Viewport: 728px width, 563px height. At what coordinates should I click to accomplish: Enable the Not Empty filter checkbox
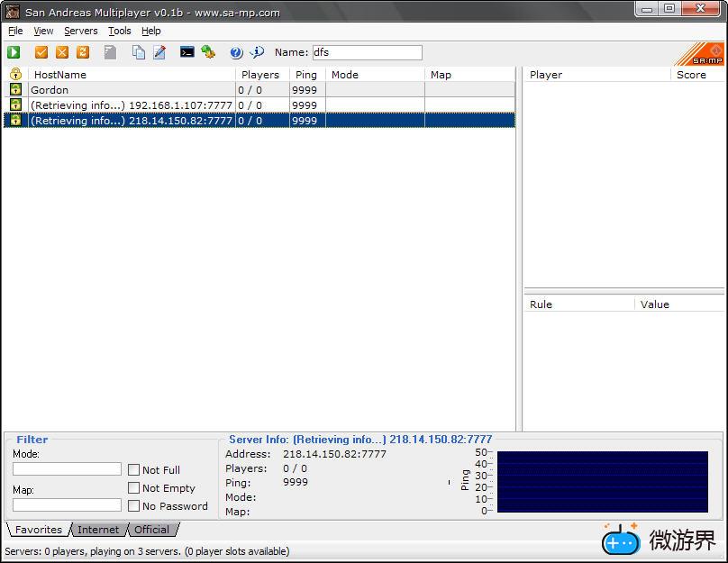(x=133, y=488)
